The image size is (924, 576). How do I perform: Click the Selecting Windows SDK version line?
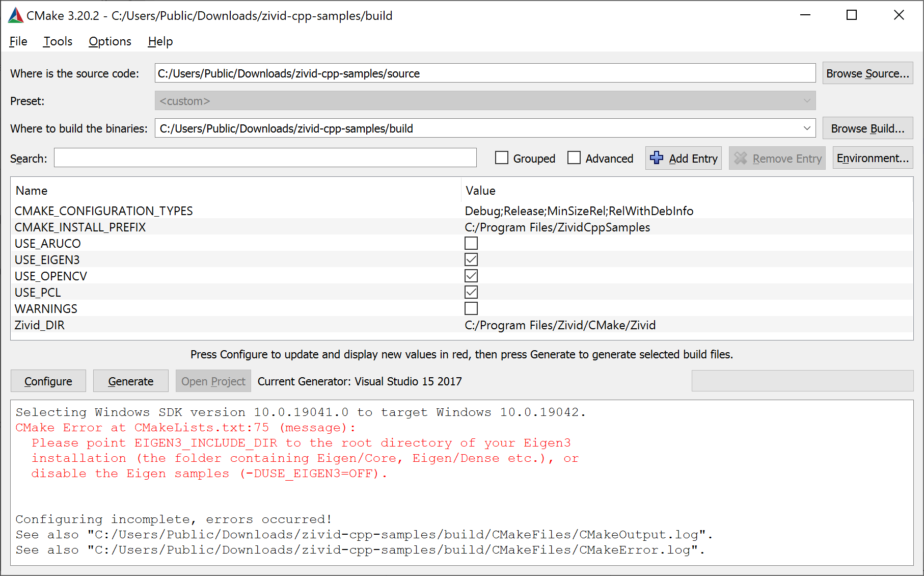[x=301, y=412]
